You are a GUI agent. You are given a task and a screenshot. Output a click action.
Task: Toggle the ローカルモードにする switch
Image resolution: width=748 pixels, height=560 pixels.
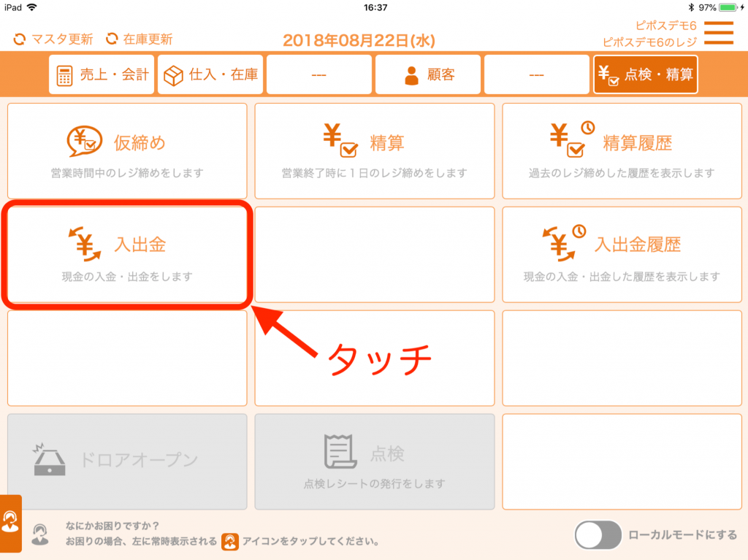pyautogui.click(x=598, y=534)
